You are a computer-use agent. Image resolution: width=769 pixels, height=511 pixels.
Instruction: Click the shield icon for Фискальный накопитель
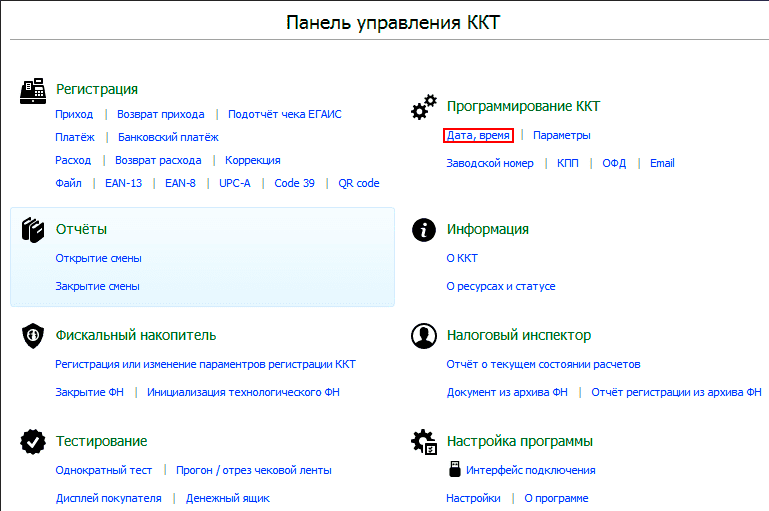(x=33, y=336)
